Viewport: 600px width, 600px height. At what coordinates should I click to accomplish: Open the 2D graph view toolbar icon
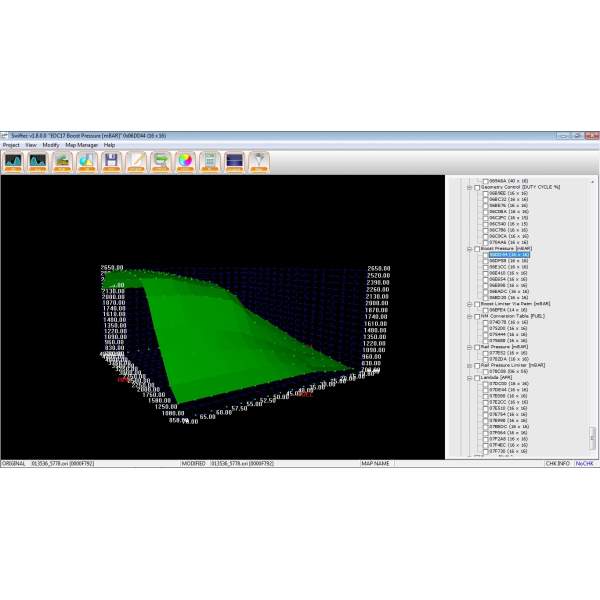click(13, 162)
